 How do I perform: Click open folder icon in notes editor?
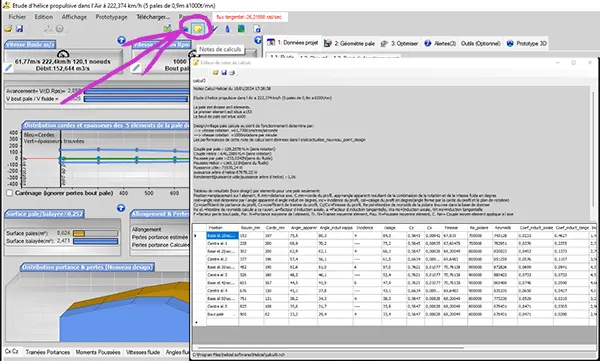215,72
